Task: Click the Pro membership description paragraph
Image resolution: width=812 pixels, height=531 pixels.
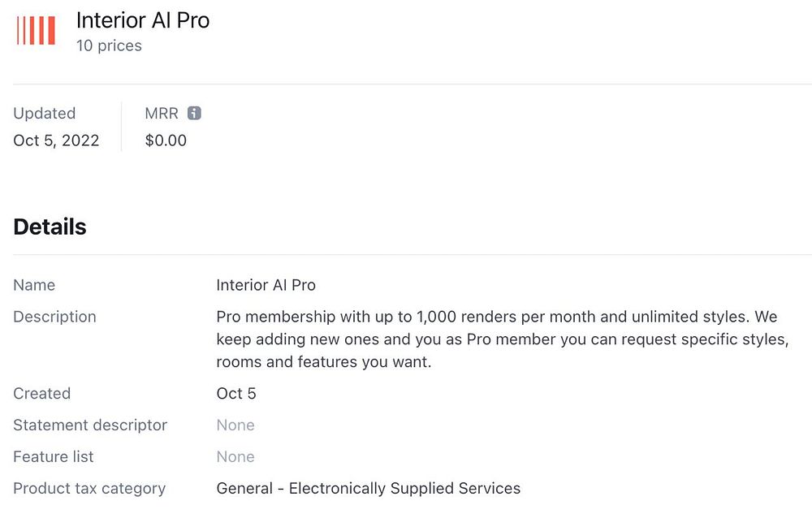Action: 501,339
